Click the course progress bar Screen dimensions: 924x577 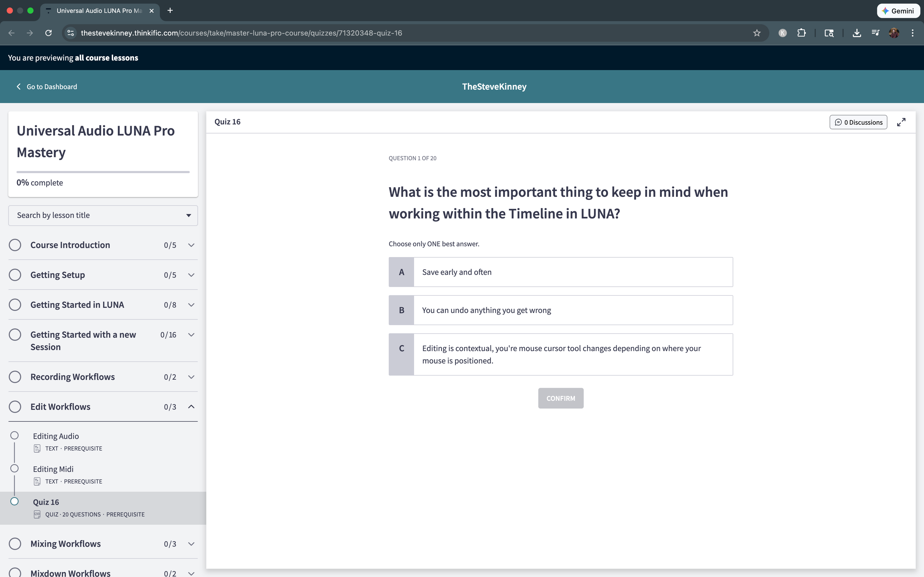coord(103,172)
